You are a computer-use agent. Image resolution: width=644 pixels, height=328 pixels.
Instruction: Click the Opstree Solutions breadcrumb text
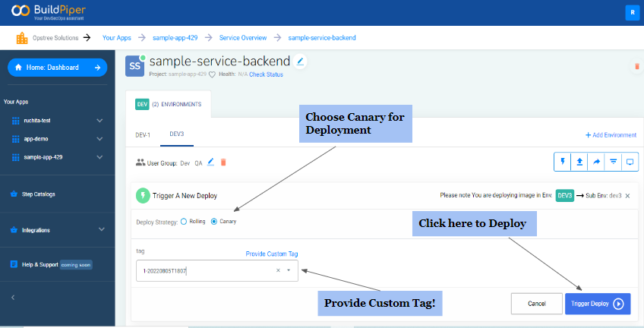[55, 38]
